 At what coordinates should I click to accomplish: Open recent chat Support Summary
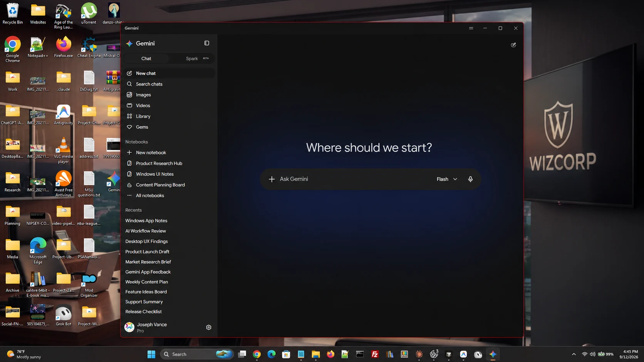click(144, 302)
